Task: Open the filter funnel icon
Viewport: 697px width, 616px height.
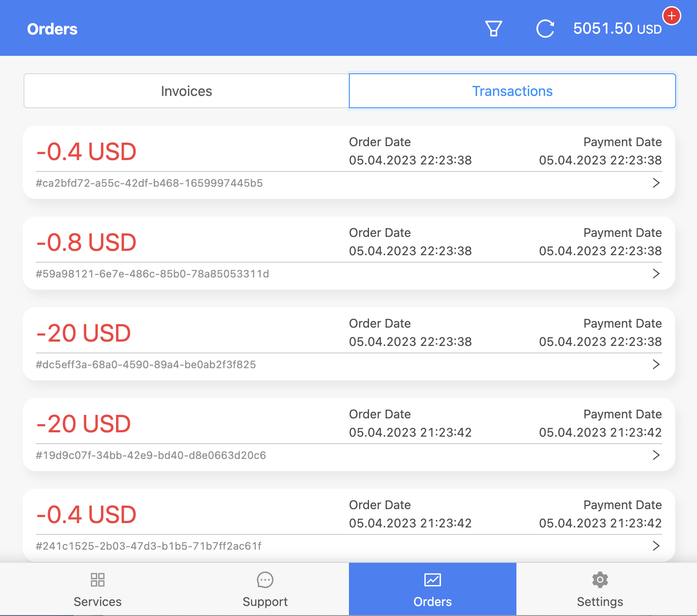Action: (x=494, y=29)
